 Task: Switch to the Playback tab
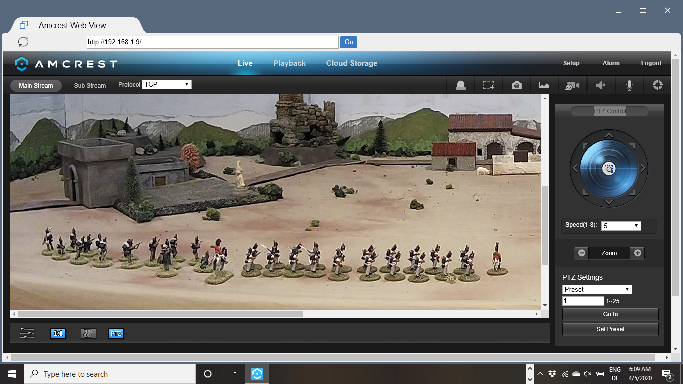[289, 63]
